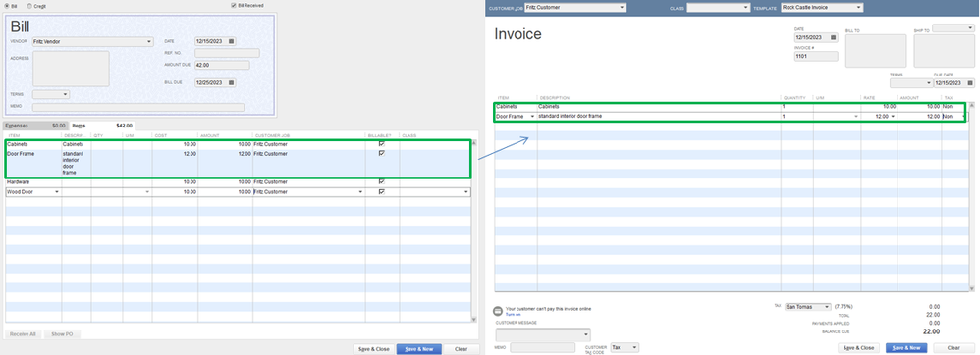
Task: Click the Receive All button
Action: tap(24, 334)
